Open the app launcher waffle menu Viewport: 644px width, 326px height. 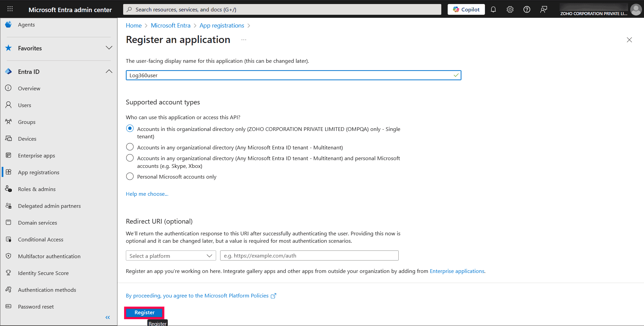click(x=10, y=9)
